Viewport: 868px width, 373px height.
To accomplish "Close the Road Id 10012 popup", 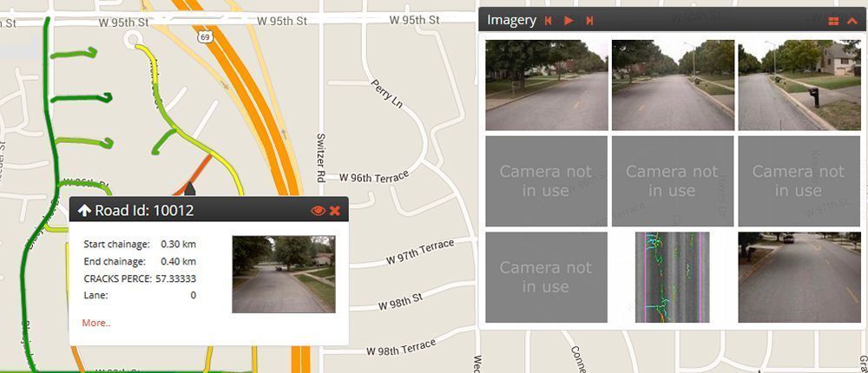I will tap(334, 210).
